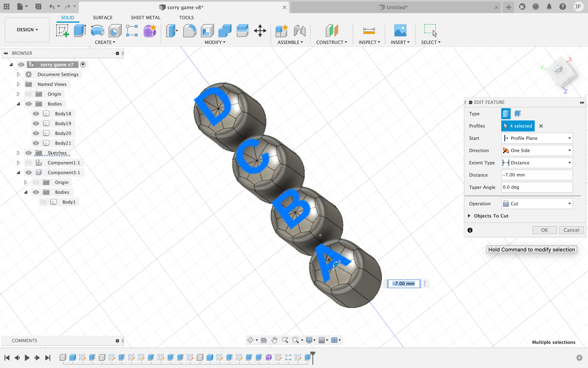Click the Job Status clock icon

tap(536, 7)
